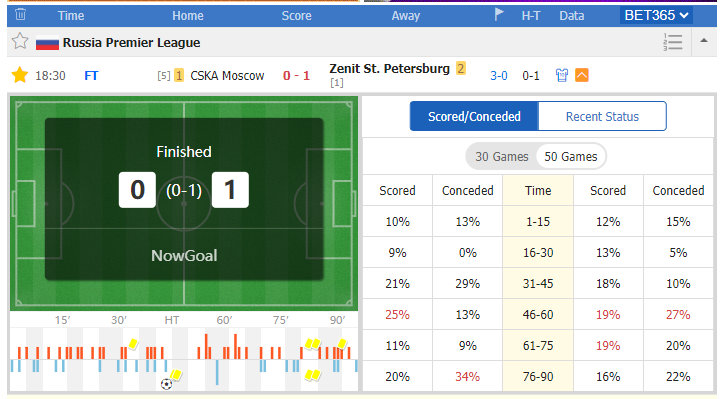Select the Scored/Conceded tab
721x399 pixels.
coord(474,116)
